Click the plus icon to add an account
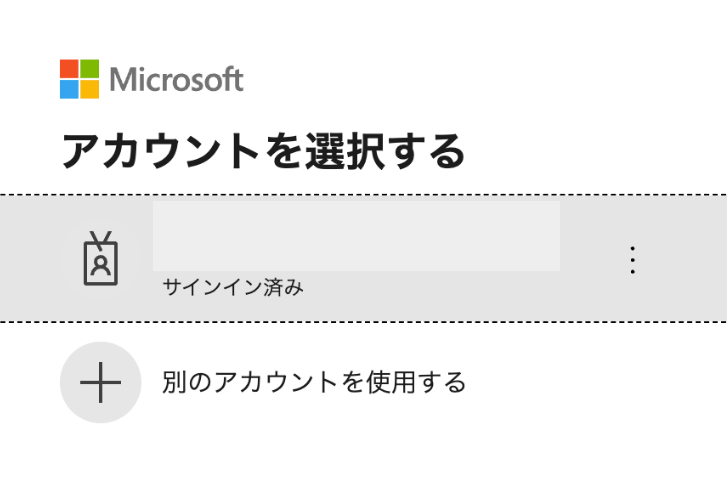 click(100, 382)
